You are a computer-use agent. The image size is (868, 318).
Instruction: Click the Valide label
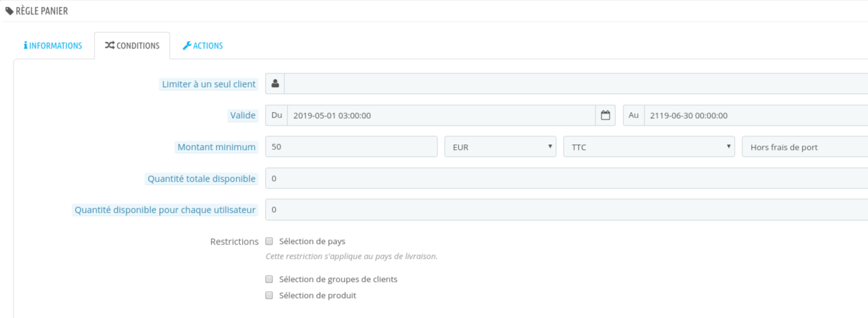(243, 115)
